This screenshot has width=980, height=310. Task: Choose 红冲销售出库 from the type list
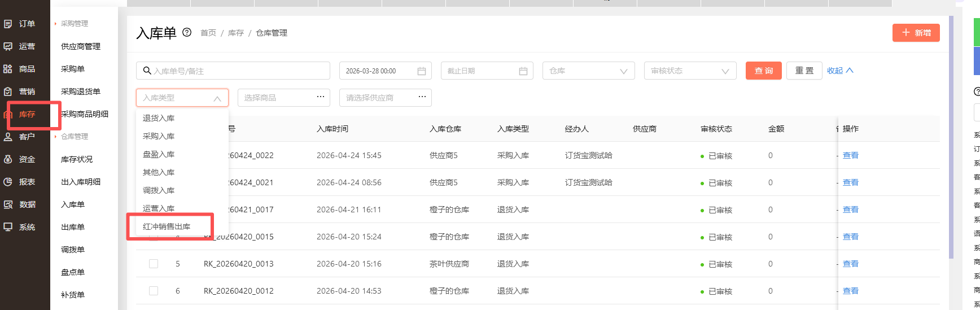[182, 226]
